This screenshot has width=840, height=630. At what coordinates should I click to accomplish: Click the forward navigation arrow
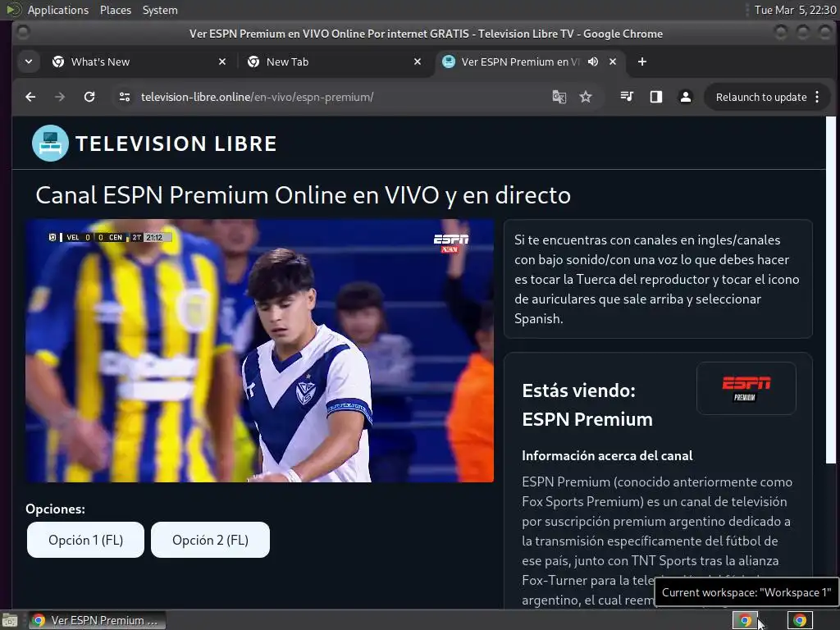[x=60, y=97]
